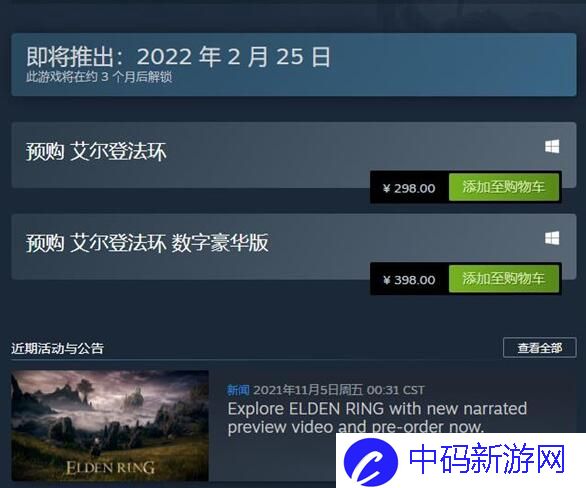Click the 此游戏将在约 3 个月后解锁 unlock notice
This screenshot has height=488, width=586.
click(99, 77)
